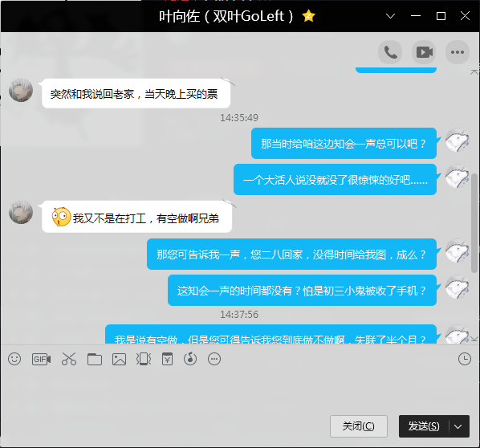Open the send picture icon
Screen dimensions: 480x448
[119, 359]
